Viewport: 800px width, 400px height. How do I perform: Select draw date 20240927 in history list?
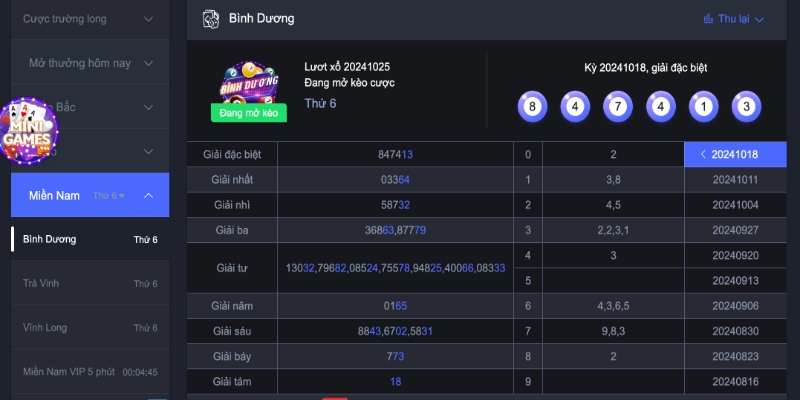[735, 229]
